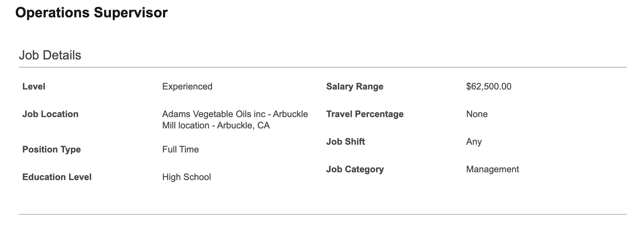Select the $62,500.00 salary value

[x=489, y=86]
